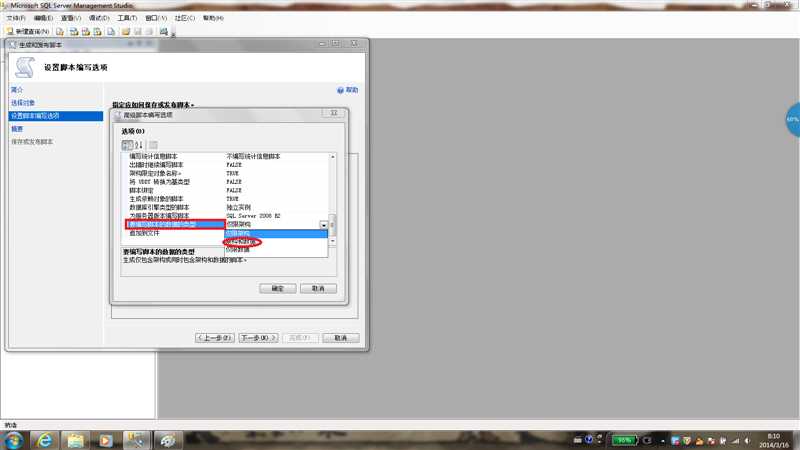Click the SQL Server Compact Query icon
The height and width of the screenshot is (450, 800).
coord(111,32)
